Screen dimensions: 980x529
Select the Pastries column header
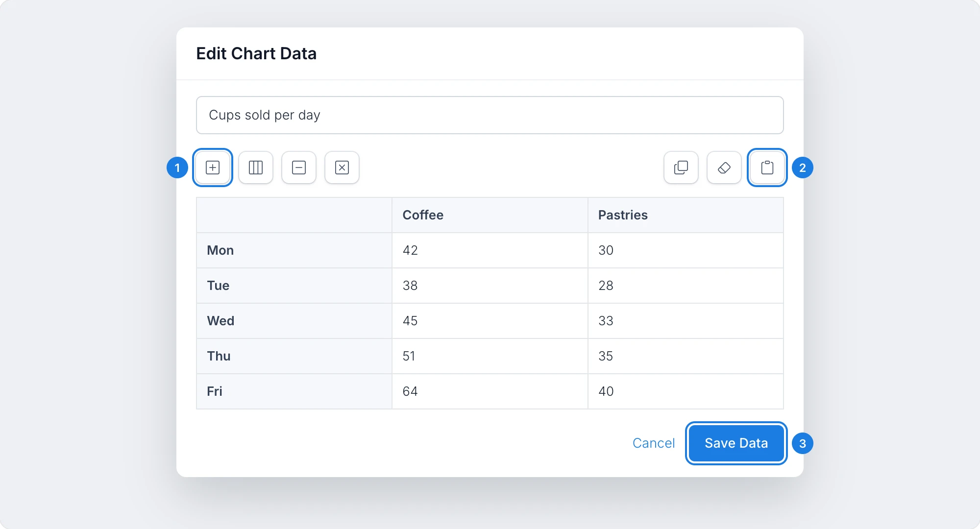[686, 215]
